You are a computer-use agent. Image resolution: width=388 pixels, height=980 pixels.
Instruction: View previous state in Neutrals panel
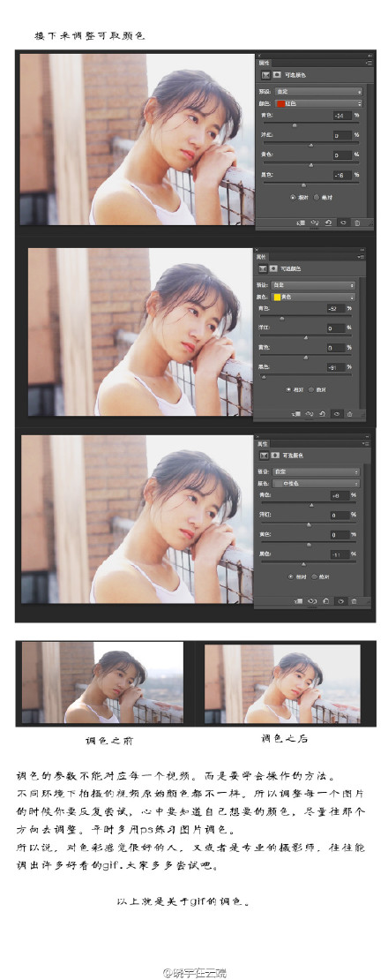(312, 601)
